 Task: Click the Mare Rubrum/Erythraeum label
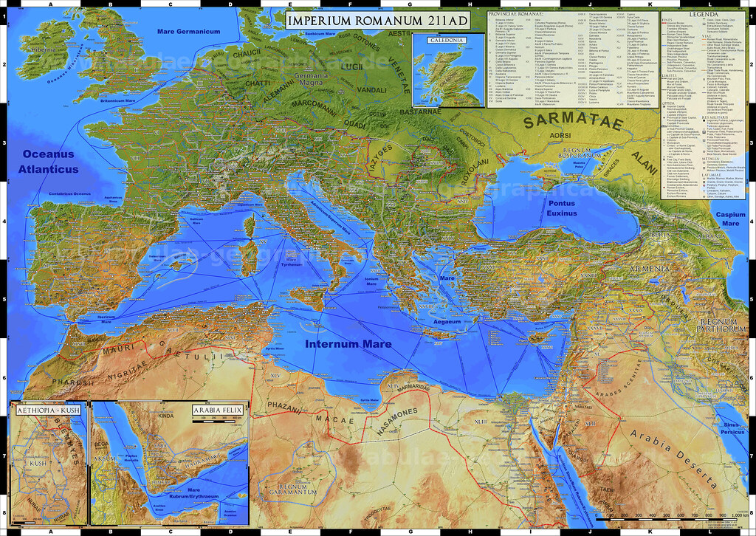tap(194, 492)
